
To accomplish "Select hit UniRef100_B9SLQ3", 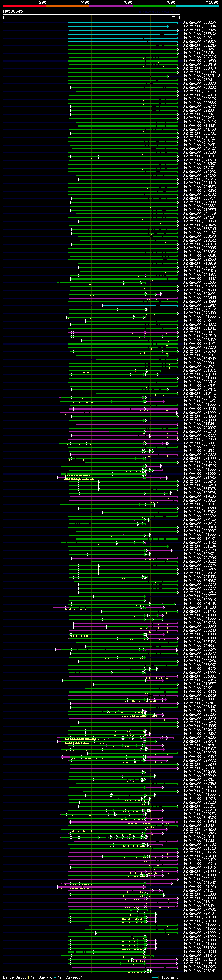I will pos(199,153).
